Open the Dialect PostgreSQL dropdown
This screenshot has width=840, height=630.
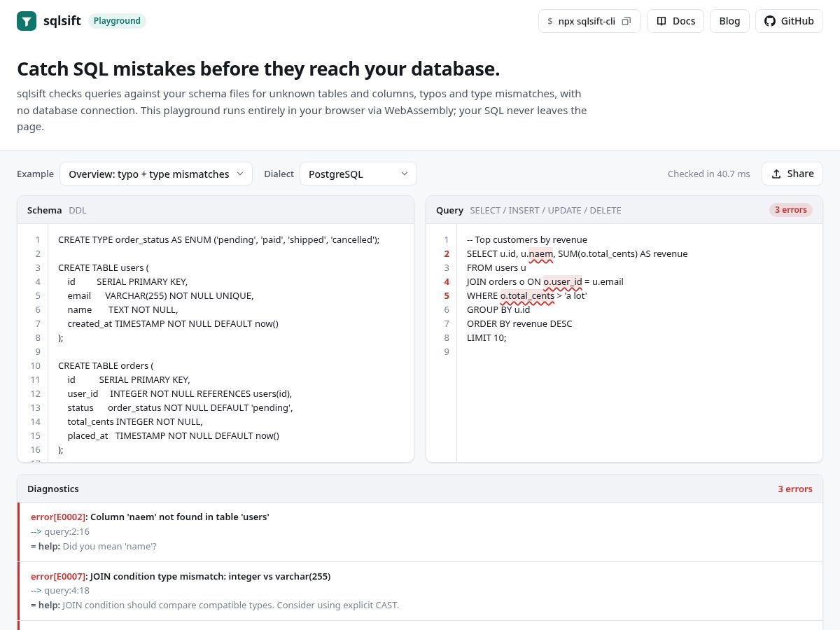358,174
